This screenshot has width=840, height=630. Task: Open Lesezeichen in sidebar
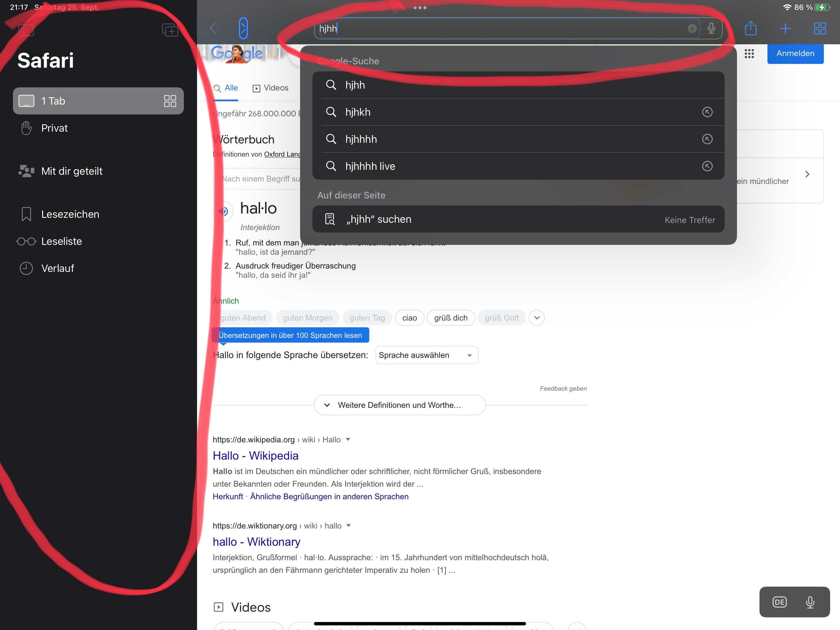(70, 214)
